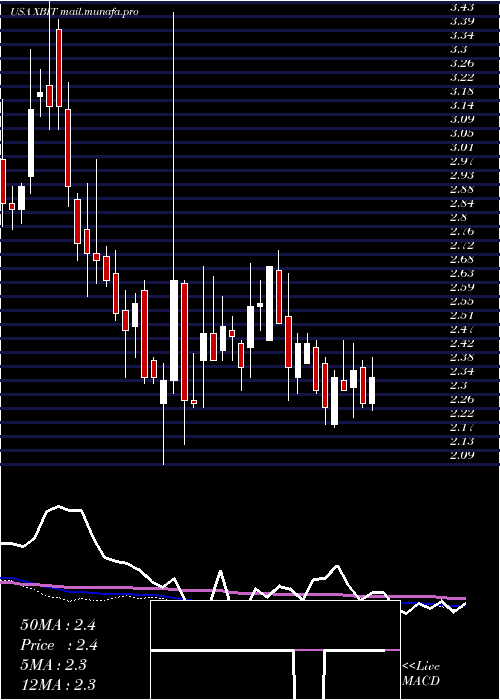This screenshot has height=700, width=500.
Task: Click the <<Live MACD label
Action: (x=421, y=674)
